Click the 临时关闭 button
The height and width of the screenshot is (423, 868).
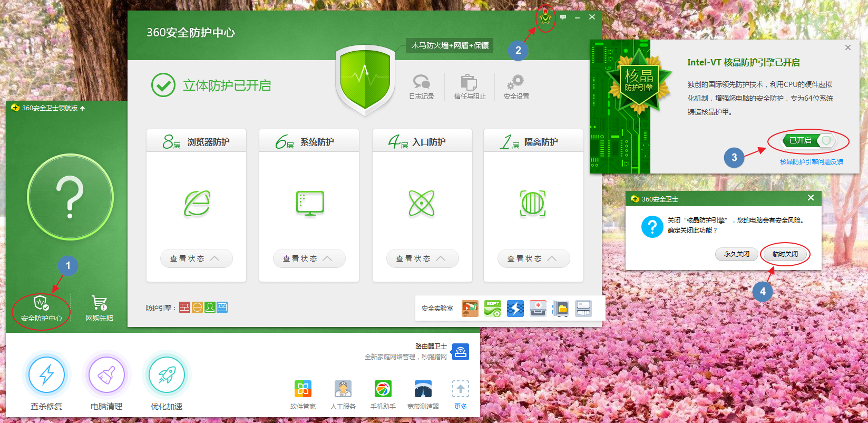pos(785,254)
